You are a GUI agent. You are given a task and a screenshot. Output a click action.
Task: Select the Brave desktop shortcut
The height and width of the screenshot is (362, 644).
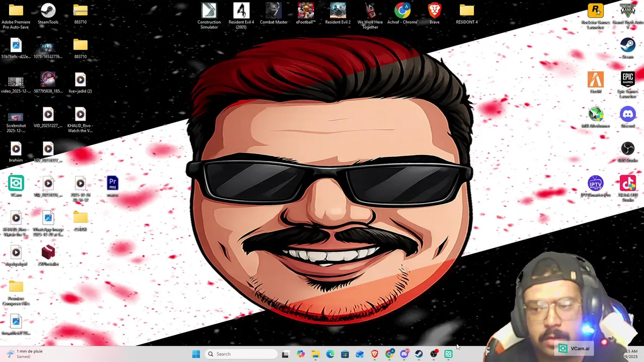point(434,14)
